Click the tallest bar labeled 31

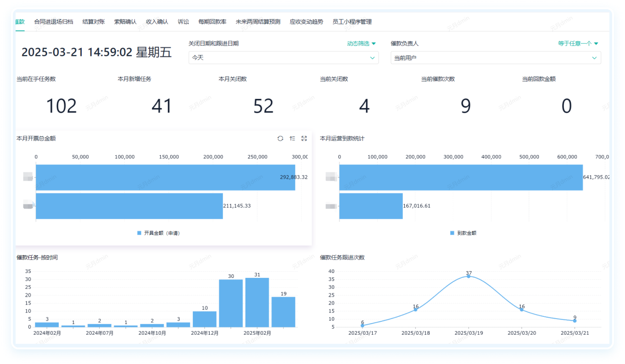[x=257, y=303]
